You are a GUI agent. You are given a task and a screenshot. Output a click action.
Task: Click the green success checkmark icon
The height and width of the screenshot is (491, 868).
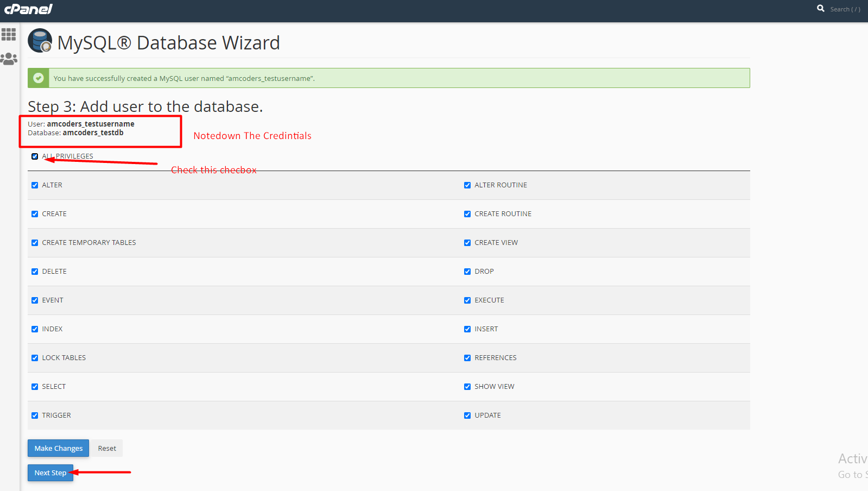[39, 78]
